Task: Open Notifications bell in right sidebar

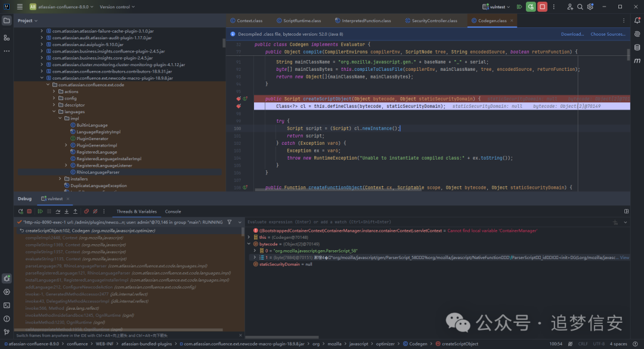Action: click(x=637, y=20)
